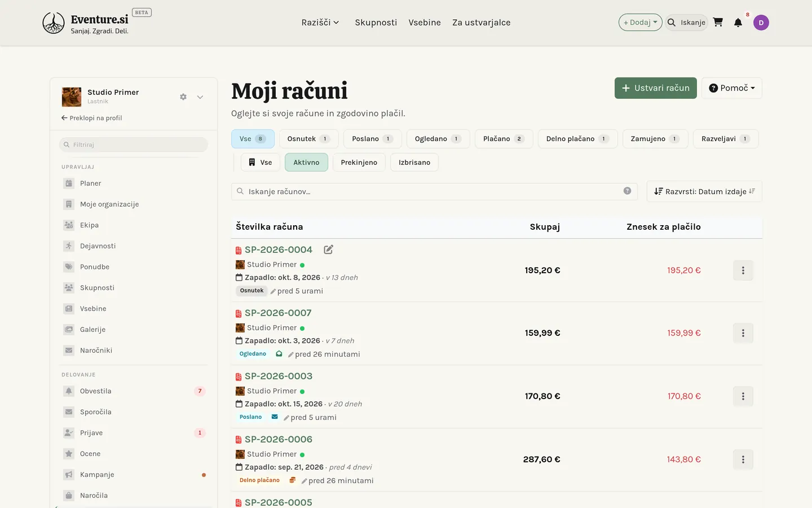
Task: Filter invoices by Delno plačano status
Action: click(x=578, y=139)
